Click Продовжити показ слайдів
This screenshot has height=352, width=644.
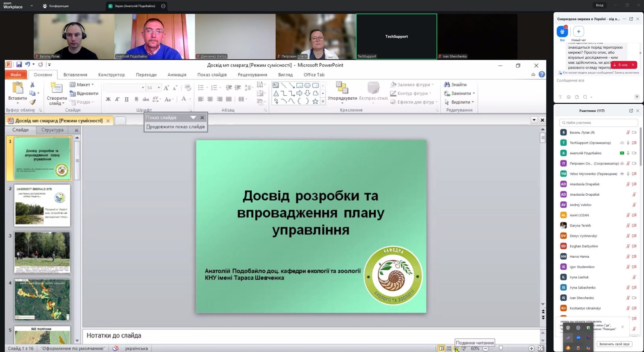[x=175, y=127]
